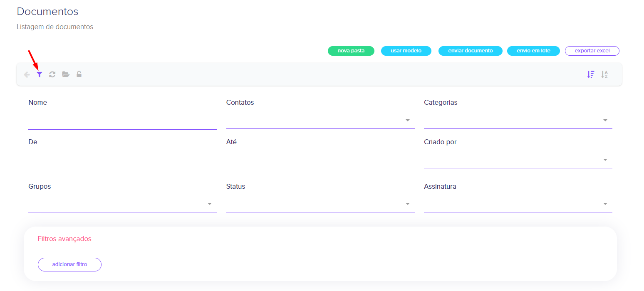644x291 pixels.
Task: Click the "envio em lote" button
Action: (533, 51)
